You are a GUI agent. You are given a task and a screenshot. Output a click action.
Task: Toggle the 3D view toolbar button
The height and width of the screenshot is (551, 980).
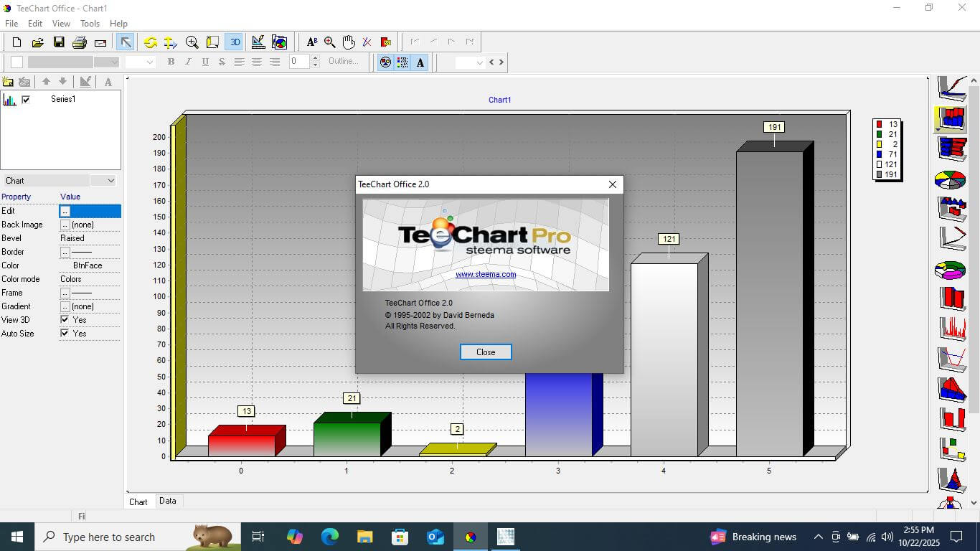tap(235, 42)
